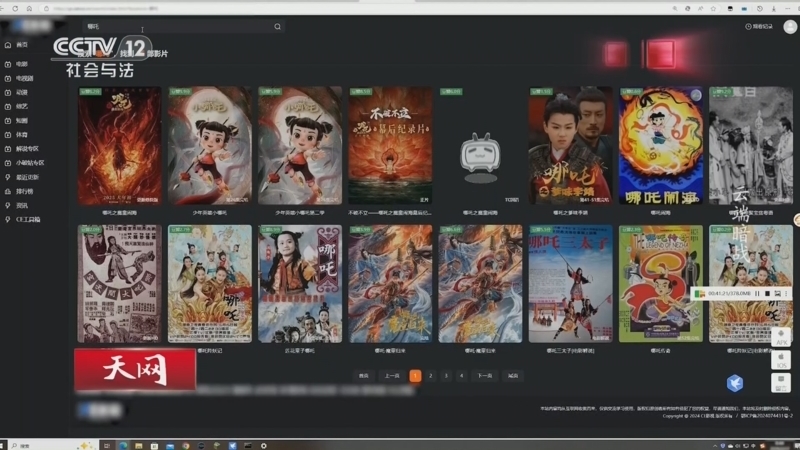Open the 观看记录 watch history
The image size is (800, 450).
coord(759,27)
